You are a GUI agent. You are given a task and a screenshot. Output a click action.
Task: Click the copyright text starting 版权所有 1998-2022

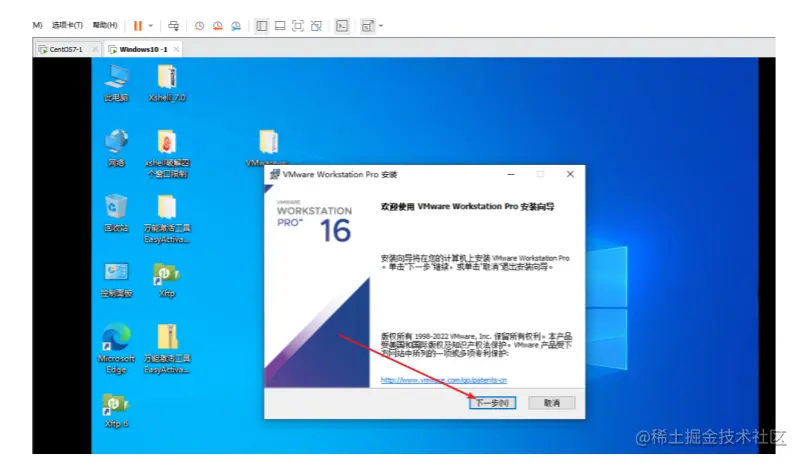(x=476, y=345)
